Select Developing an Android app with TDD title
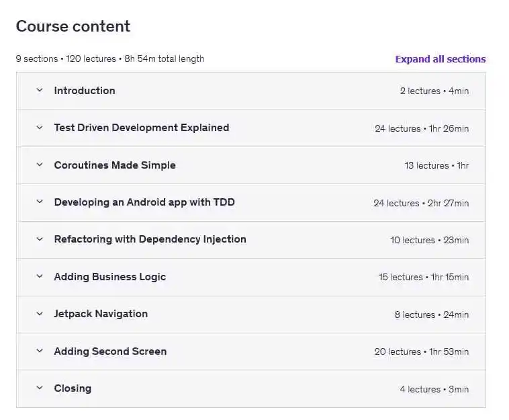 pos(144,202)
